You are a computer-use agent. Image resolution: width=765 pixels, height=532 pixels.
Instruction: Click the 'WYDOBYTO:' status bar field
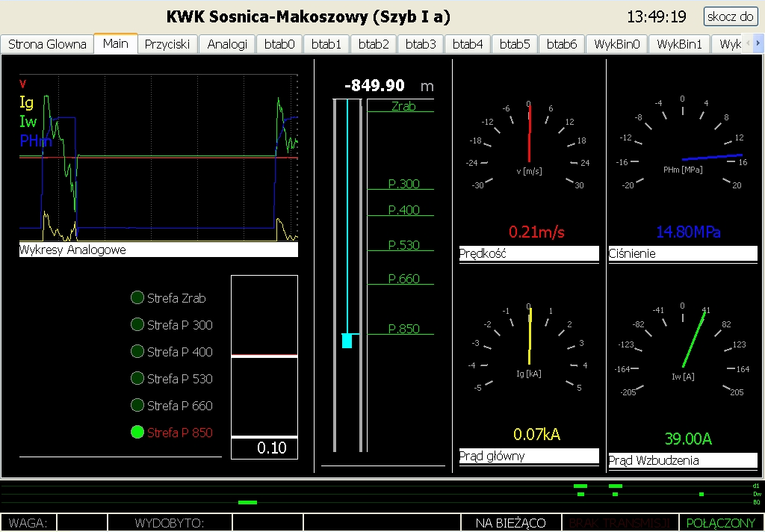click(x=170, y=523)
